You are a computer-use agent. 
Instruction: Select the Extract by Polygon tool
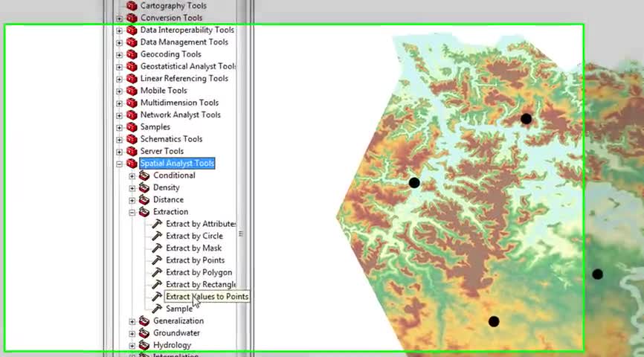[x=199, y=272]
